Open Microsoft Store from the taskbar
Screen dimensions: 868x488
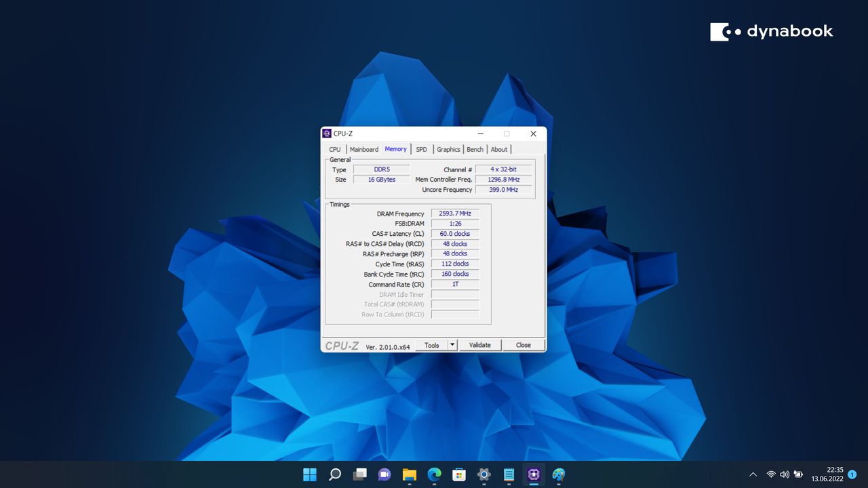tap(459, 474)
